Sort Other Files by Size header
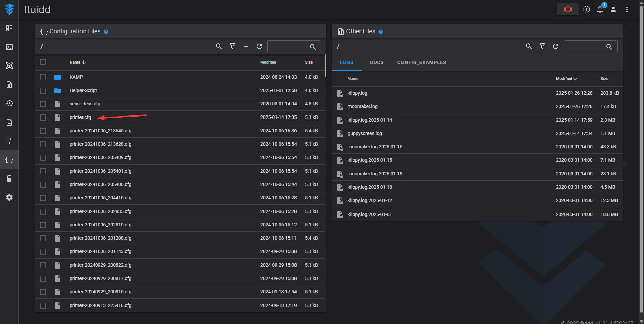The image size is (644, 324). pos(604,79)
